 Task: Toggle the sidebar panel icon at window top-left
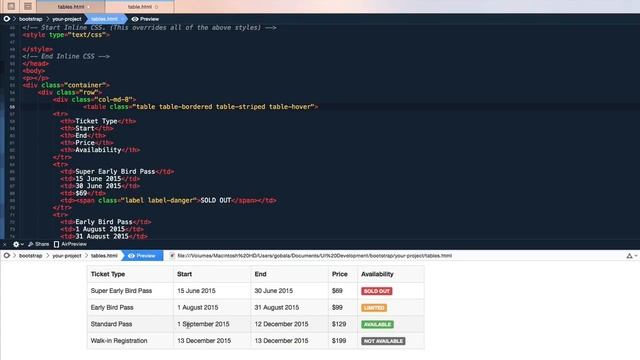coord(11,6)
